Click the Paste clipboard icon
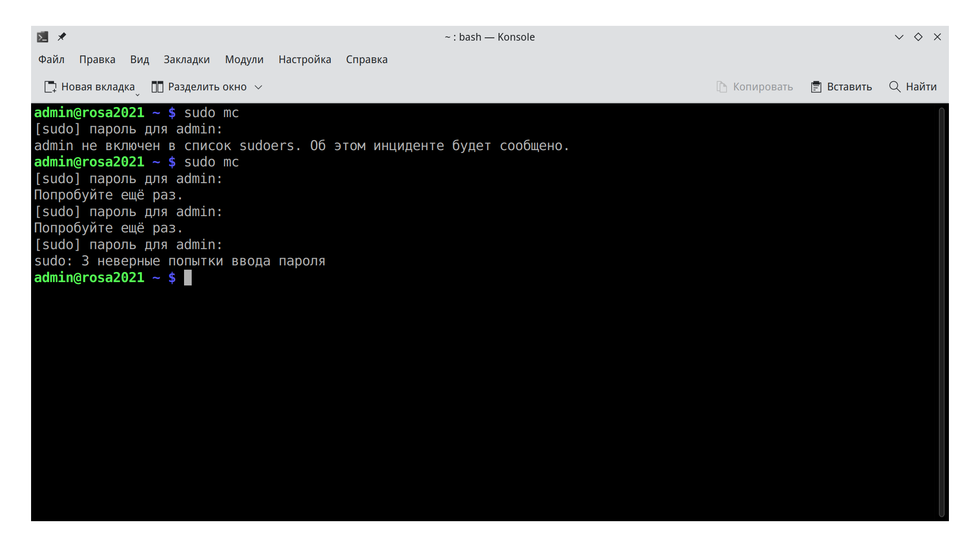980x558 pixels. click(x=816, y=87)
